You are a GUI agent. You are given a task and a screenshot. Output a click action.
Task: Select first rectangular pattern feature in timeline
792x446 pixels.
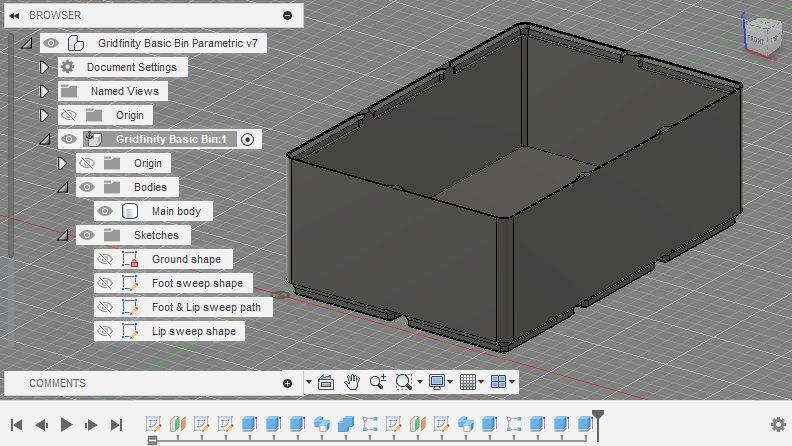point(370,423)
